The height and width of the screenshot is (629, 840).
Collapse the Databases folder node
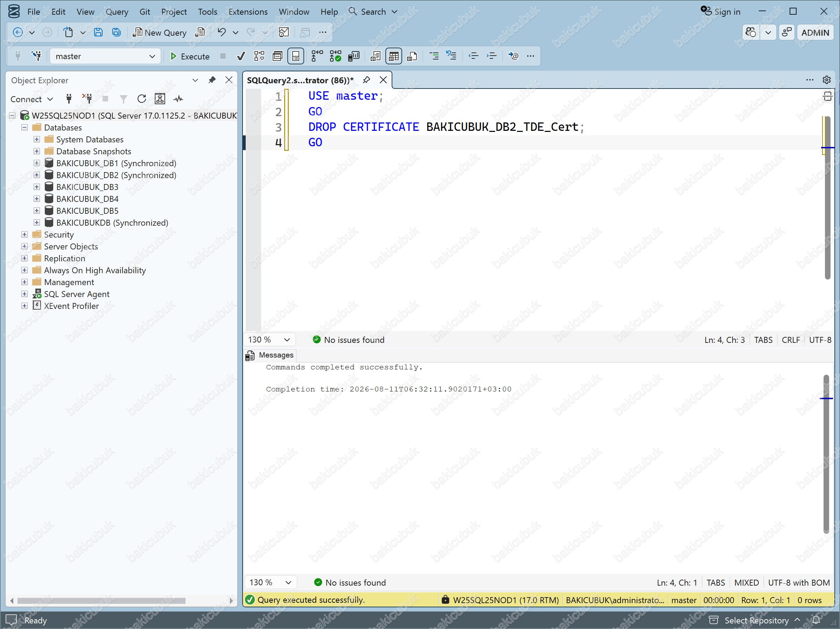pos(24,127)
